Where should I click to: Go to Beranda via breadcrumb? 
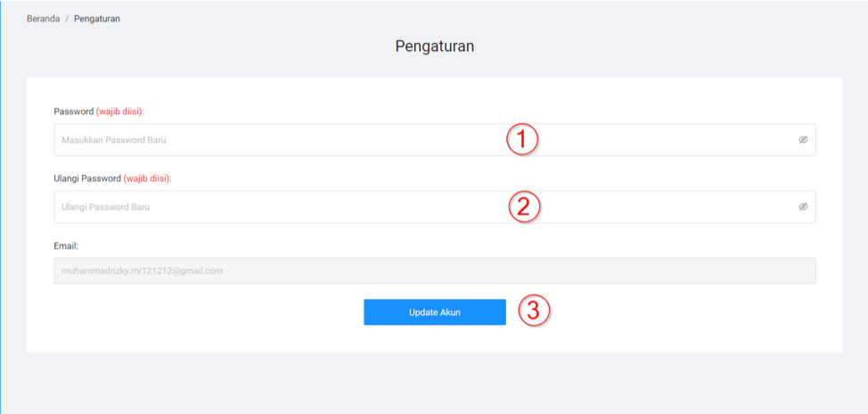point(43,19)
